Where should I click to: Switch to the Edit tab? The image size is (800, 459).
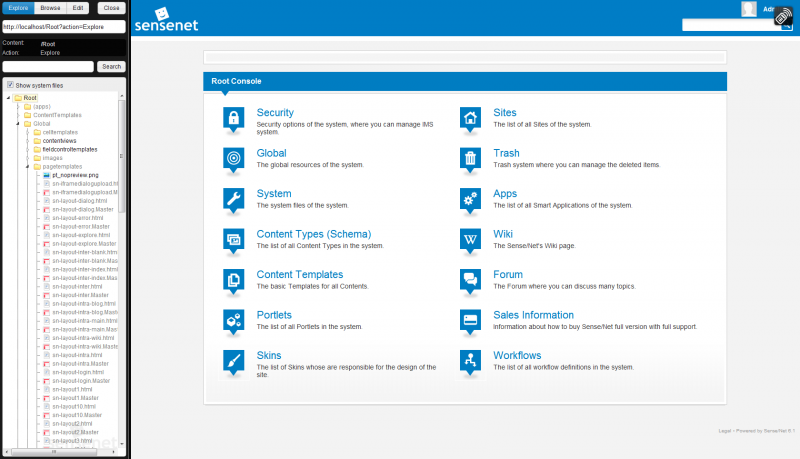coord(78,8)
